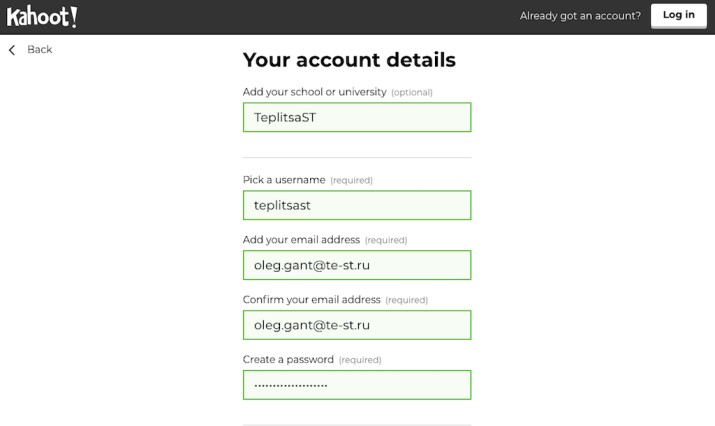Click the "Add your school or university" label
This screenshot has height=426, width=715.
[314, 92]
